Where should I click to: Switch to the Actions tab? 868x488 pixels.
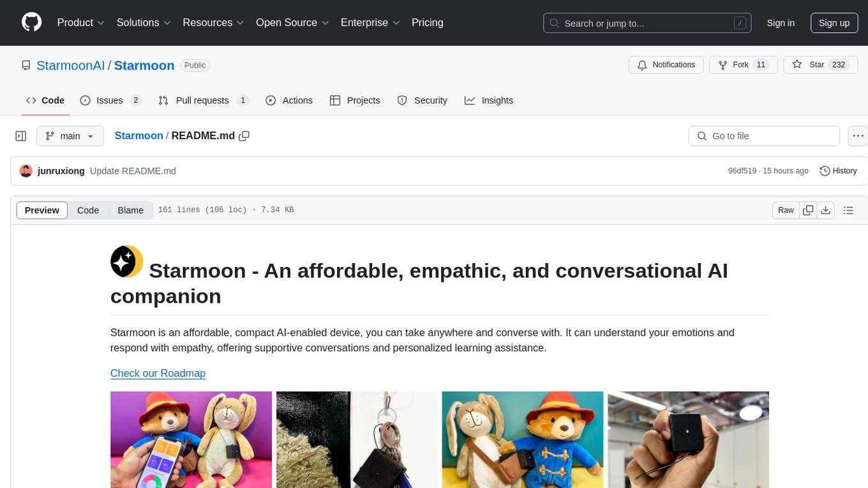pyautogui.click(x=289, y=100)
